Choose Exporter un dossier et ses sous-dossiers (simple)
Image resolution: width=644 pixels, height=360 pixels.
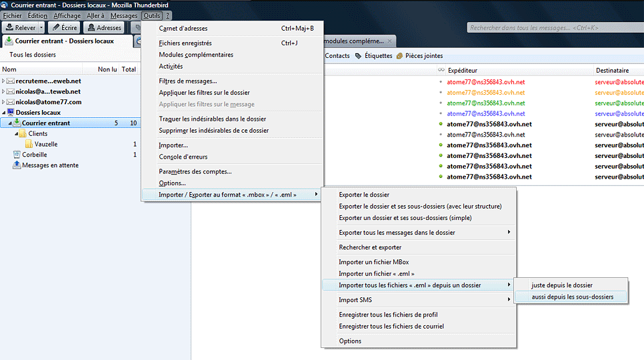[419, 217]
